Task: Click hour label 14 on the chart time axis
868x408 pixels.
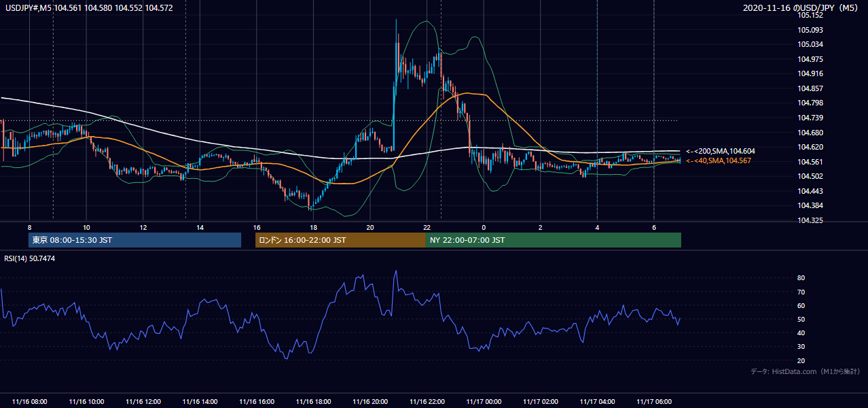Action: (200, 227)
